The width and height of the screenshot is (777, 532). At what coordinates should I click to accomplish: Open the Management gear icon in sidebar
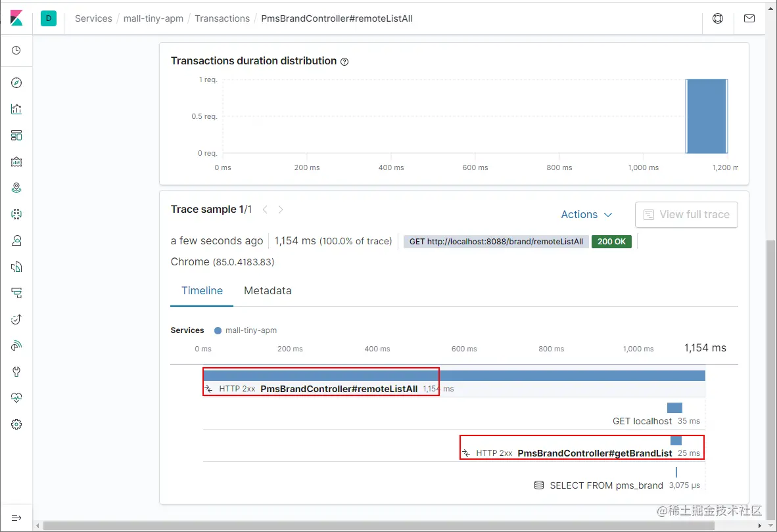pyautogui.click(x=16, y=424)
